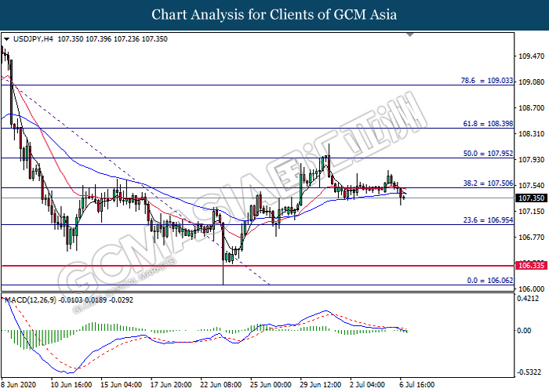
Task: Click the 23.6 = 106.954 Fibonacci label
Action: tap(488, 220)
